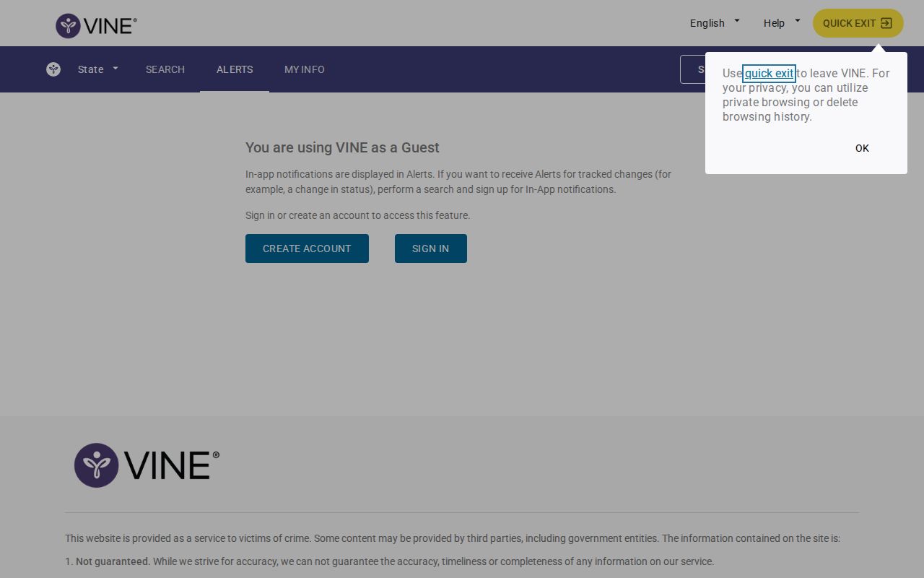924x578 pixels.
Task: Follow the quick exit link in the popup
Action: pyautogui.click(x=769, y=73)
